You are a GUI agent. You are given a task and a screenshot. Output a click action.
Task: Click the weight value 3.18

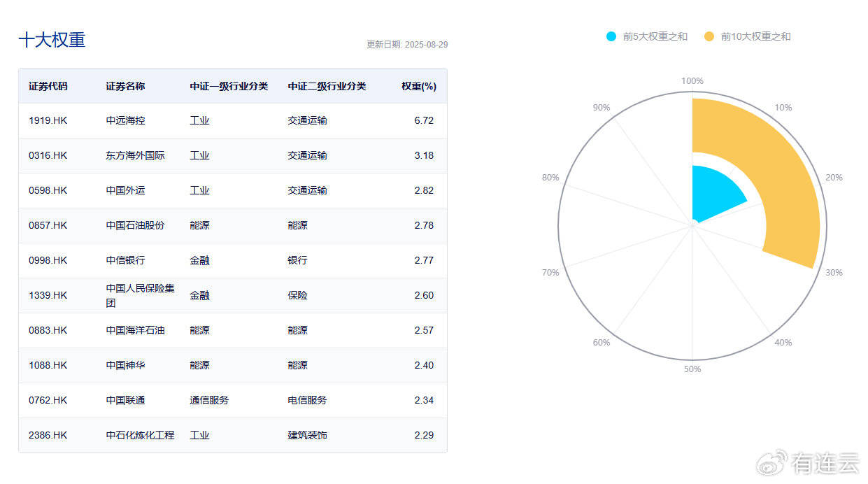point(424,155)
